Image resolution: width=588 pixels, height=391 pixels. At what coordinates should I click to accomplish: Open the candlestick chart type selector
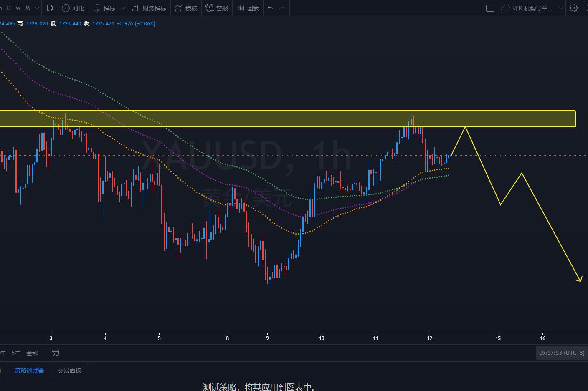pyautogui.click(x=50, y=8)
